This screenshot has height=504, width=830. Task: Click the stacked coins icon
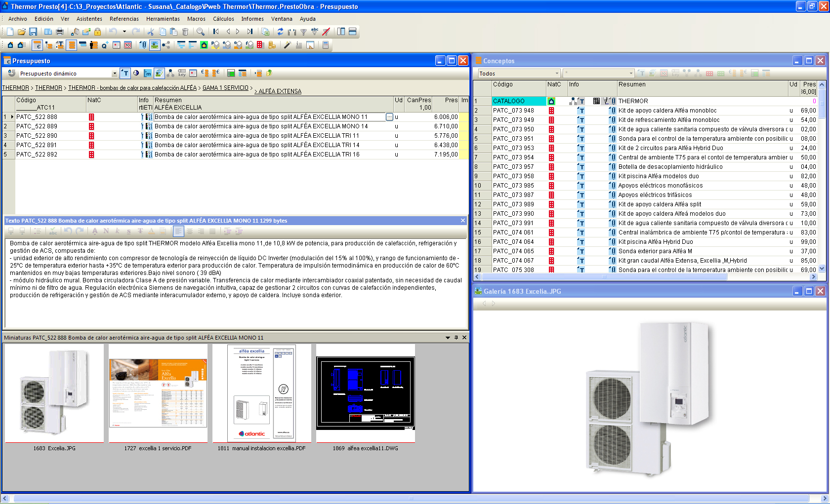coord(272,45)
